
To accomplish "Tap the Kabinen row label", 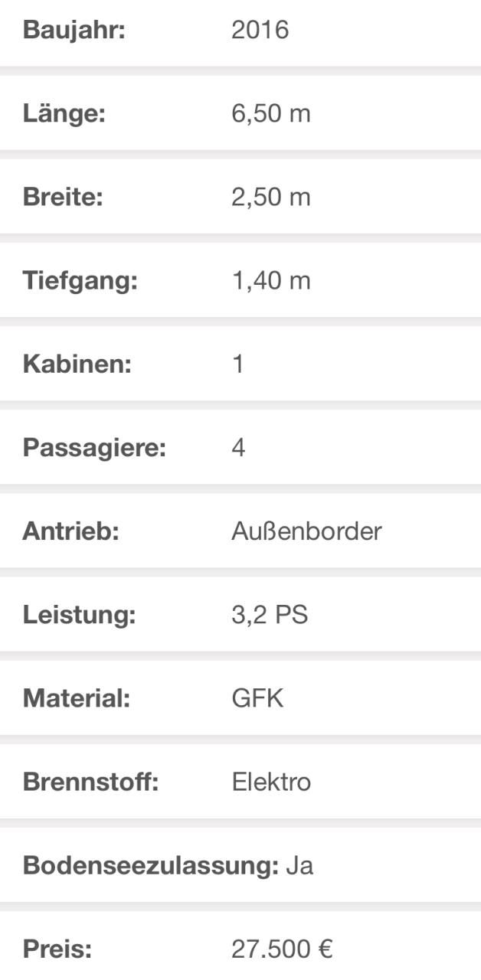I will point(77,364).
